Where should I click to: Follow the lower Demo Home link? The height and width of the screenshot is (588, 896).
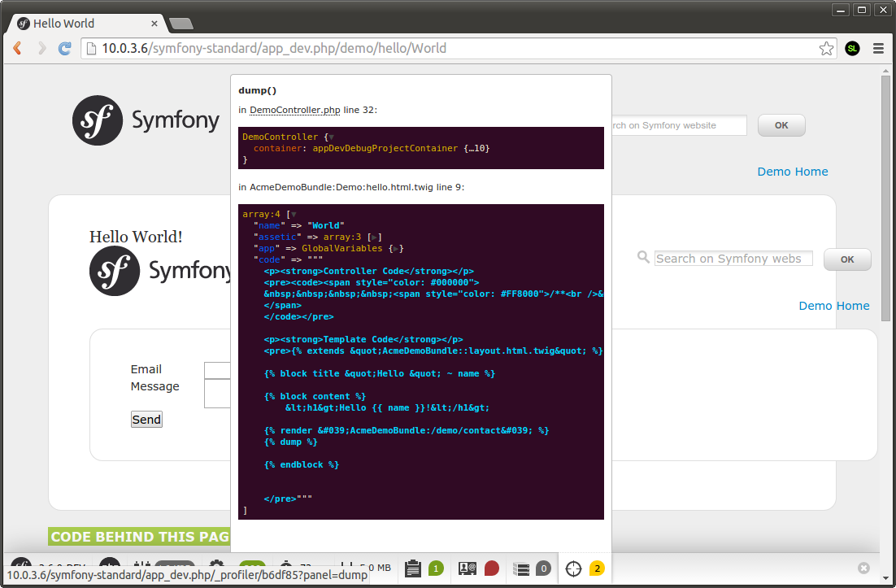[x=833, y=306]
